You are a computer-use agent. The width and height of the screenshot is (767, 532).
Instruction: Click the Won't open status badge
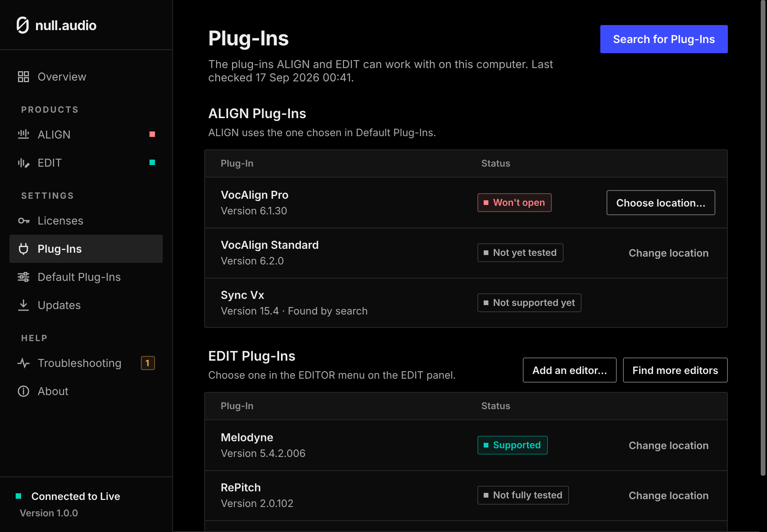(514, 203)
